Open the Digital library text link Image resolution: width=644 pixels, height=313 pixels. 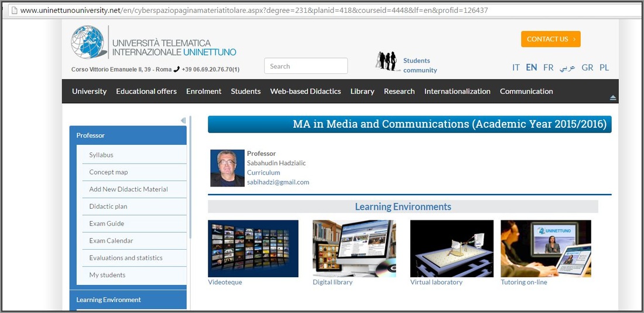click(x=333, y=282)
